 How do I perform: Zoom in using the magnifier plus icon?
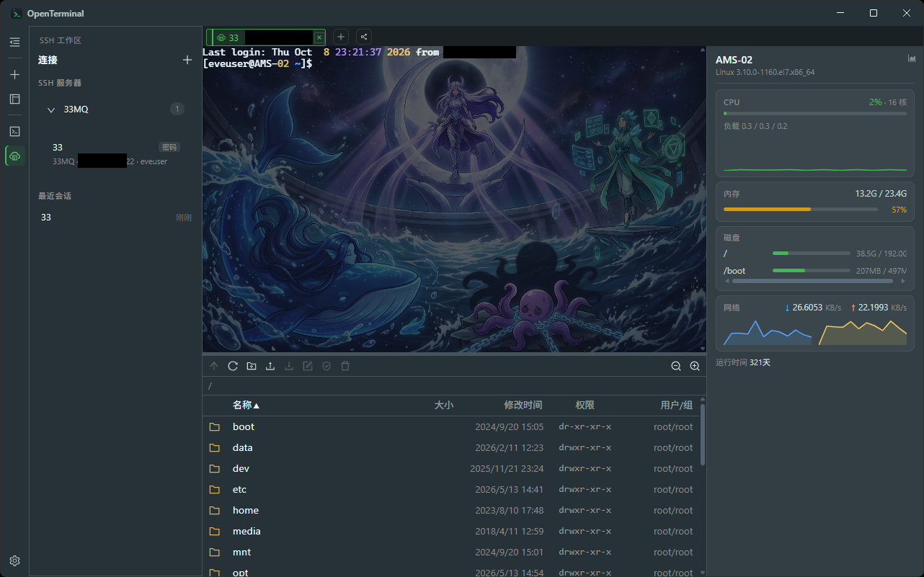[695, 366]
